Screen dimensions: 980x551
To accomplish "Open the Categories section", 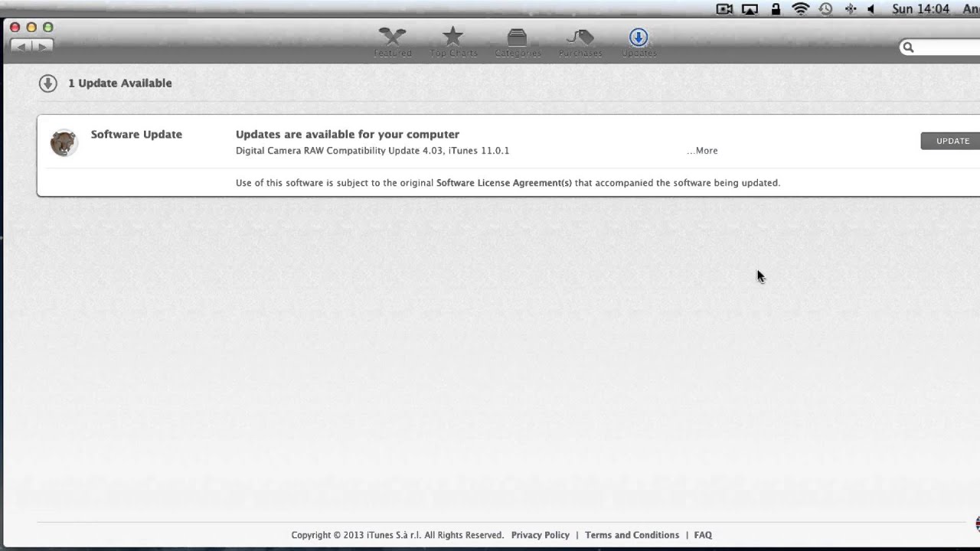I will click(518, 42).
